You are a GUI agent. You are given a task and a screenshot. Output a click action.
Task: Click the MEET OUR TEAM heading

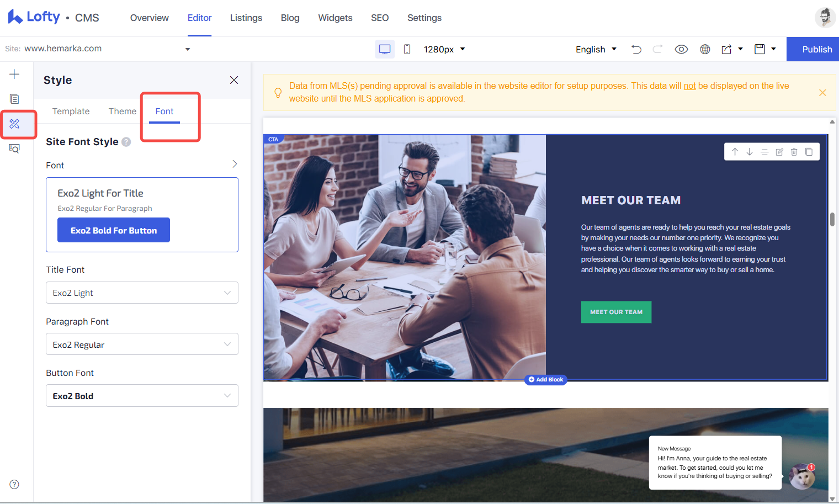(631, 200)
